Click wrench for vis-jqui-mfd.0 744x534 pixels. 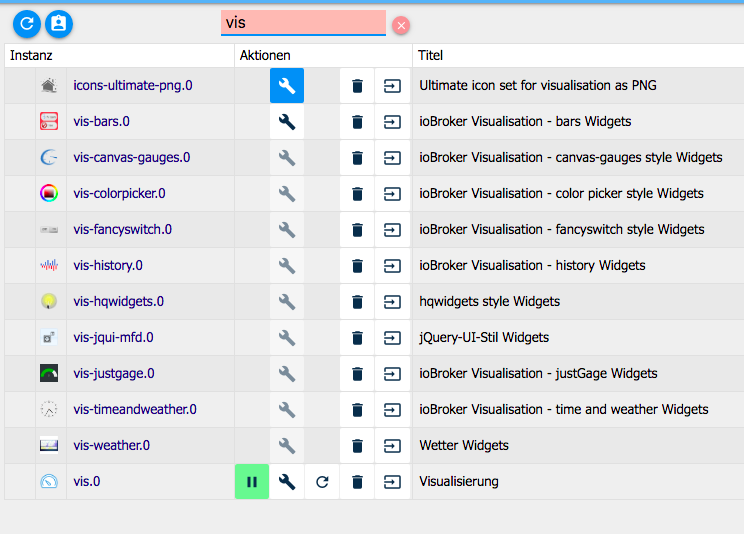point(287,338)
